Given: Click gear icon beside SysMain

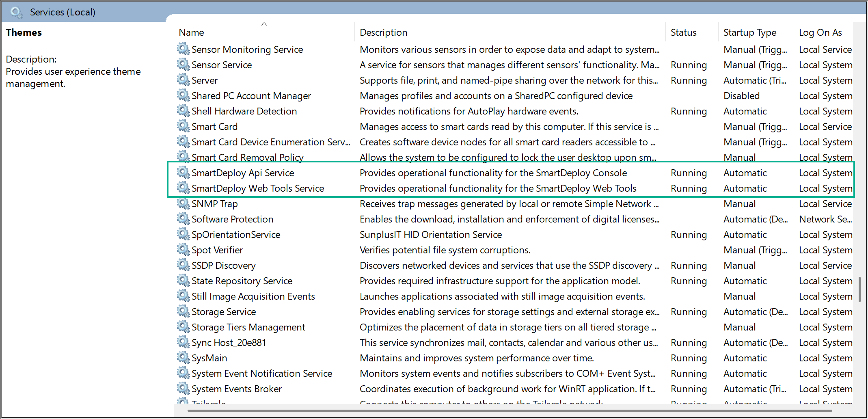Looking at the screenshot, I should tap(184, 358).
